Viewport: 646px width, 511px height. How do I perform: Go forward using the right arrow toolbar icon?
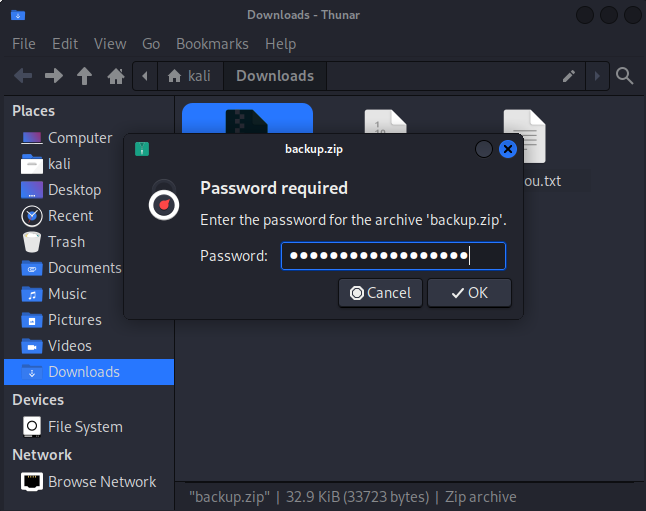[x=54, y=76]
